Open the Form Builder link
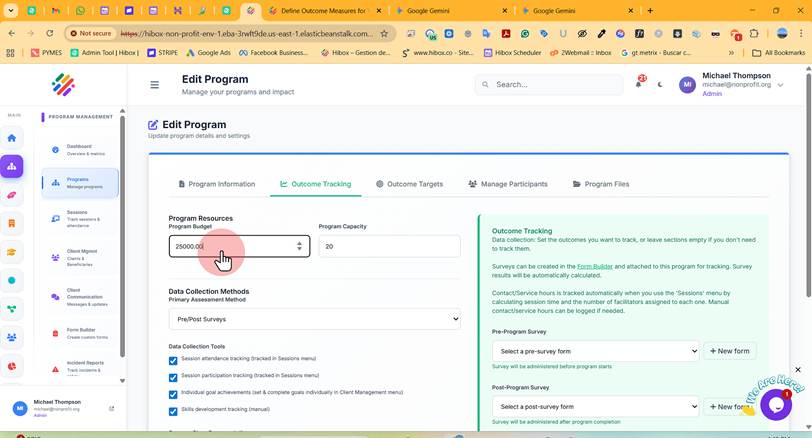The width and height of the screenshot is (812, 438). [x=594, y=267]
